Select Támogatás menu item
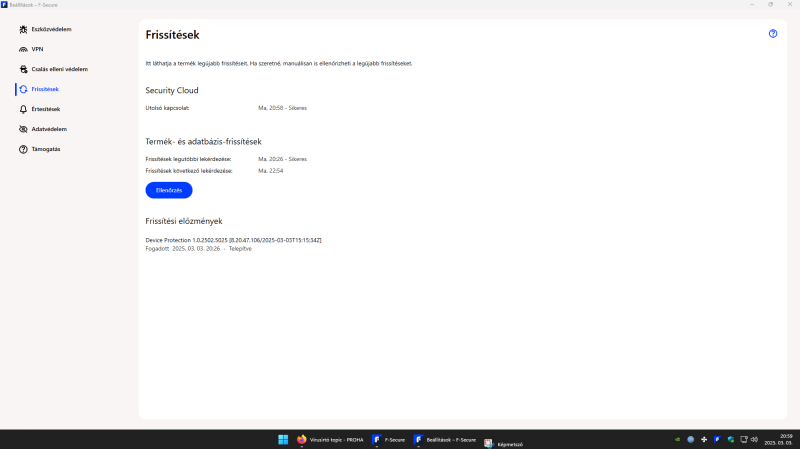This screenshot has width=800, height=449. (x=46, y=149)
